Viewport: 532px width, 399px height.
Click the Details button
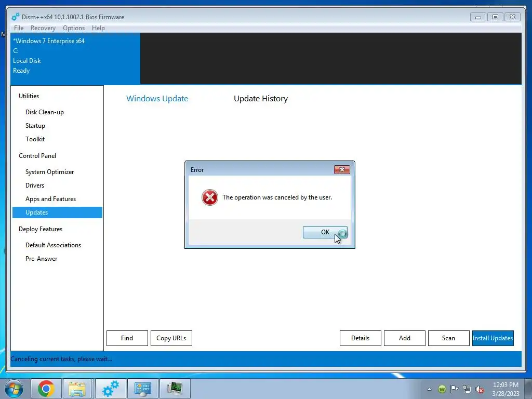click(x=361, y=338)
